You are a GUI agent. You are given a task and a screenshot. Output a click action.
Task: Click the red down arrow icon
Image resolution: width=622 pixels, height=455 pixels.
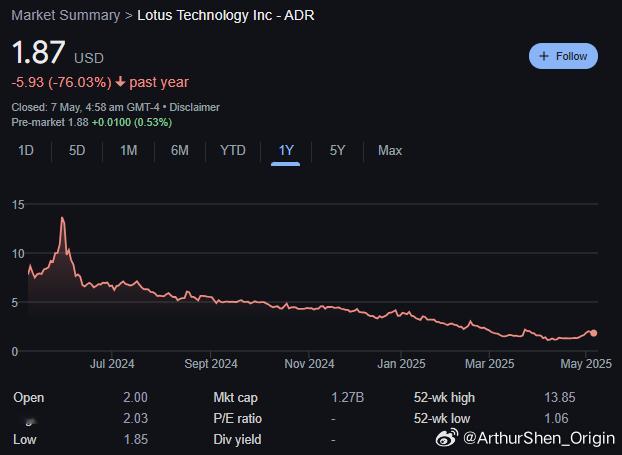coord(120,82)
